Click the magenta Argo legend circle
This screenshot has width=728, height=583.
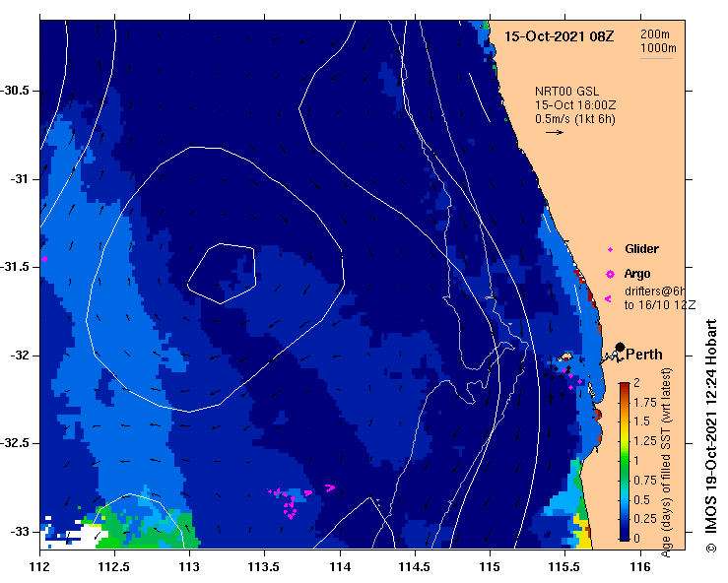pyautogui.click(x=610, y=275)
